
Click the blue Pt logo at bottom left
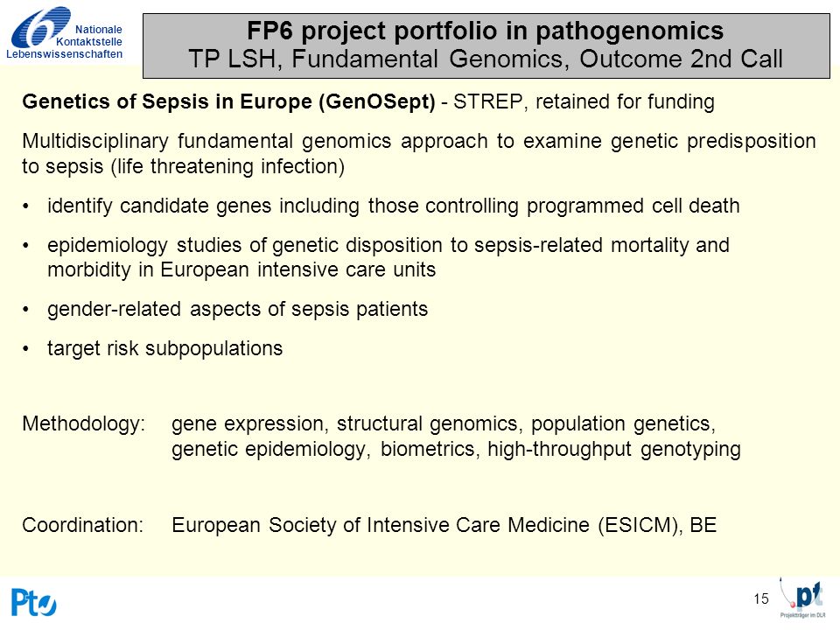[x=34, y=603]
